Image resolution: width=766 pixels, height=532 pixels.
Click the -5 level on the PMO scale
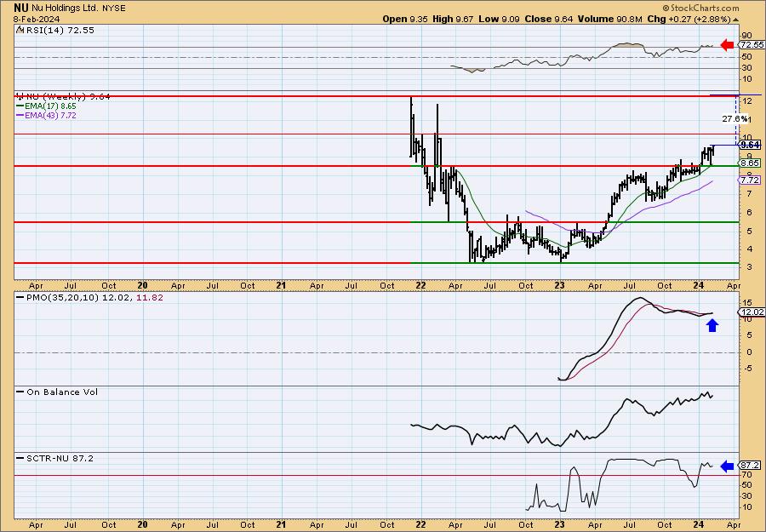coord(746,369)
